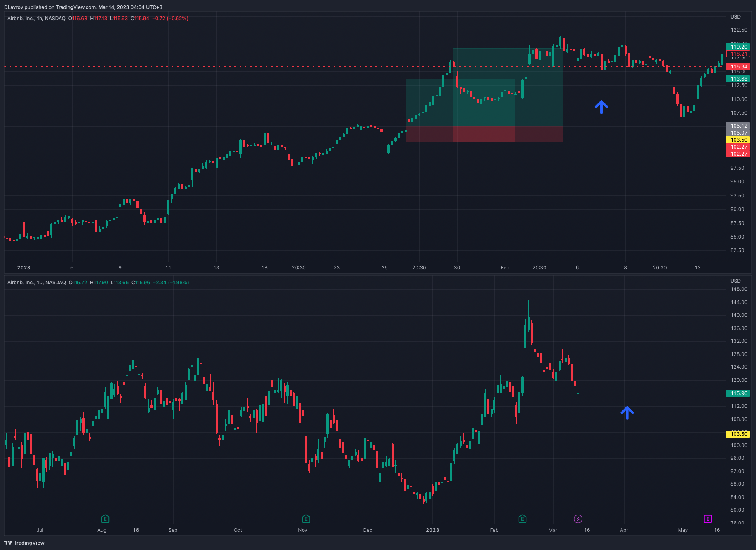Open the purple lightning event marker
The image size is (756, 550).
578,519
